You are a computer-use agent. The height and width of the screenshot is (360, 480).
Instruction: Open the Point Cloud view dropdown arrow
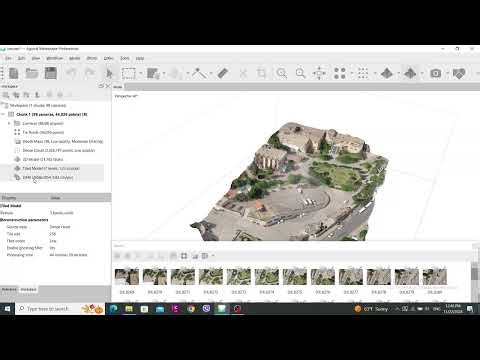352,73
